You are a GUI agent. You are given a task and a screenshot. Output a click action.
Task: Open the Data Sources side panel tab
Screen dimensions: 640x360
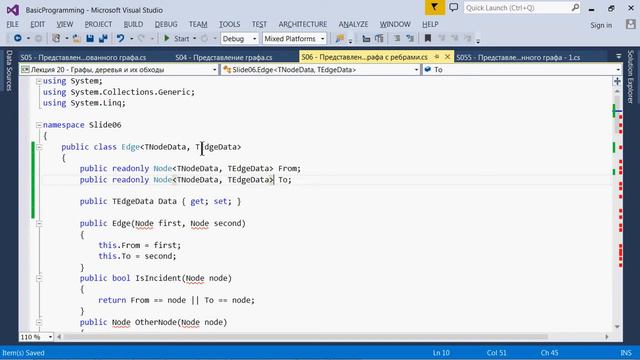click(x=9, y=71)
